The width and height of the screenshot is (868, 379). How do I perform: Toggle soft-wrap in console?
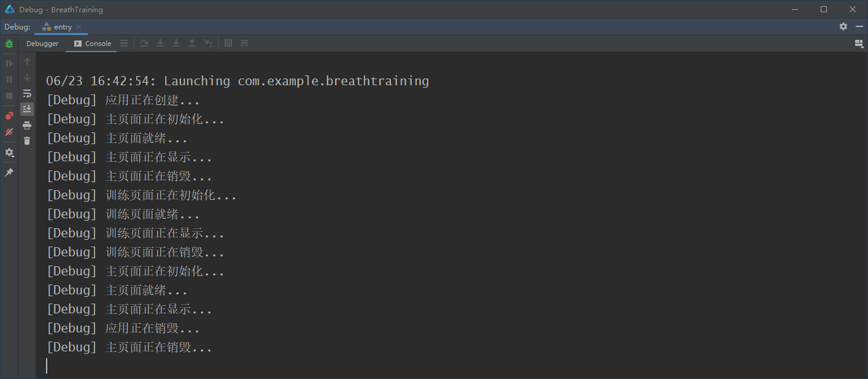[27, 93]
